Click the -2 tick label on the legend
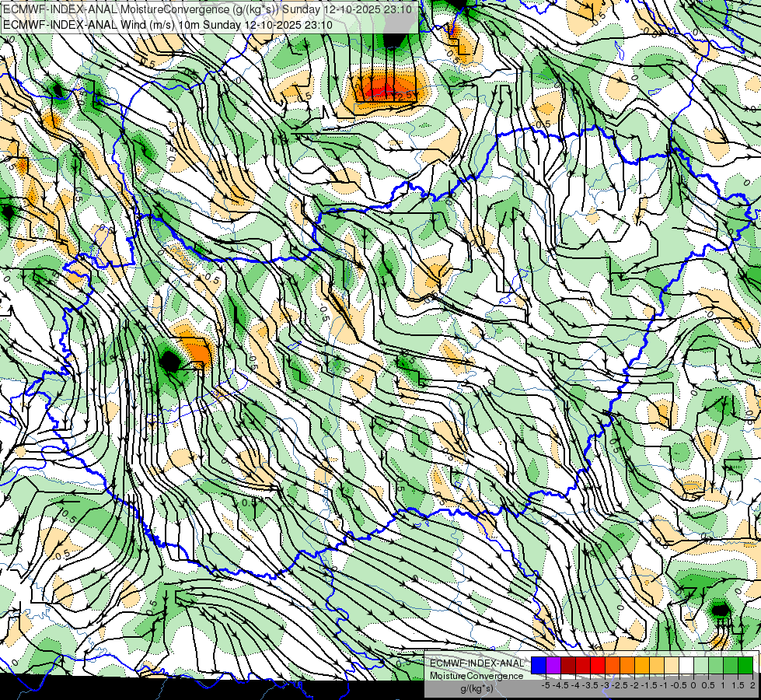761x700 pixels. [x=634, y=685]
